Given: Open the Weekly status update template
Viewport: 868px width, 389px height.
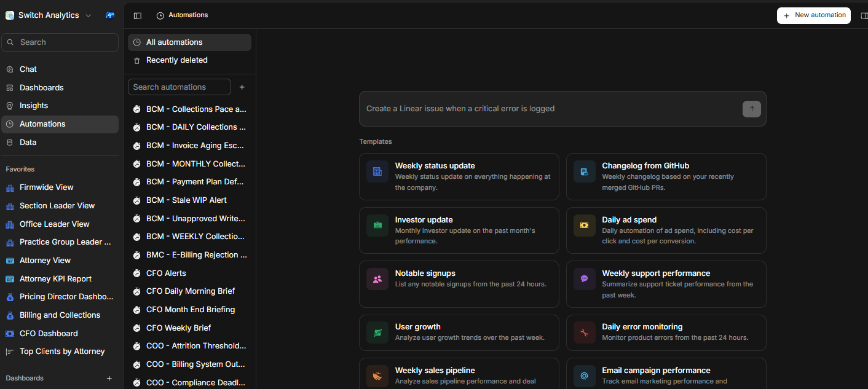Looking at the screenshot, I should [x=459, y=176].
